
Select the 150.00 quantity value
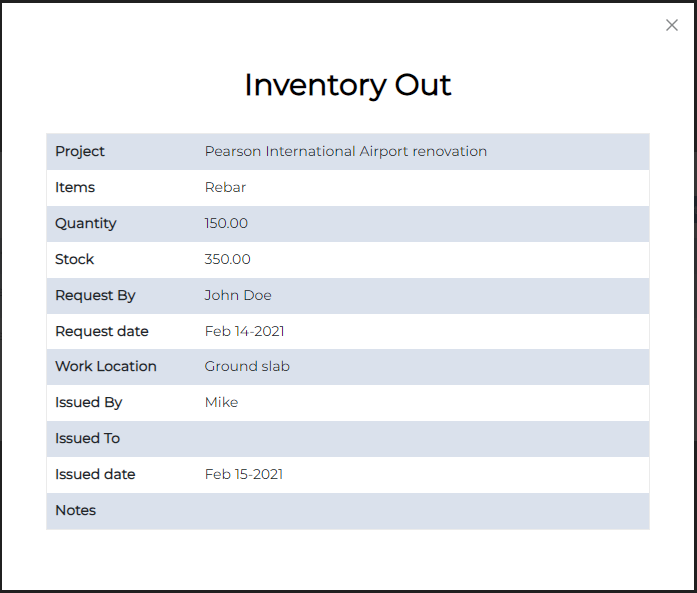pos(226,223)
